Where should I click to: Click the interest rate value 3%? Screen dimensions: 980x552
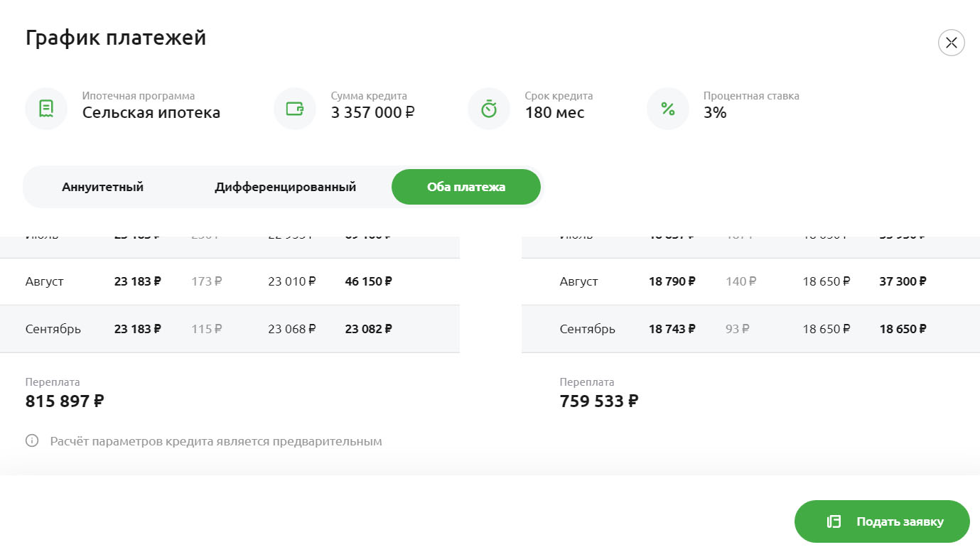[715, 112]
